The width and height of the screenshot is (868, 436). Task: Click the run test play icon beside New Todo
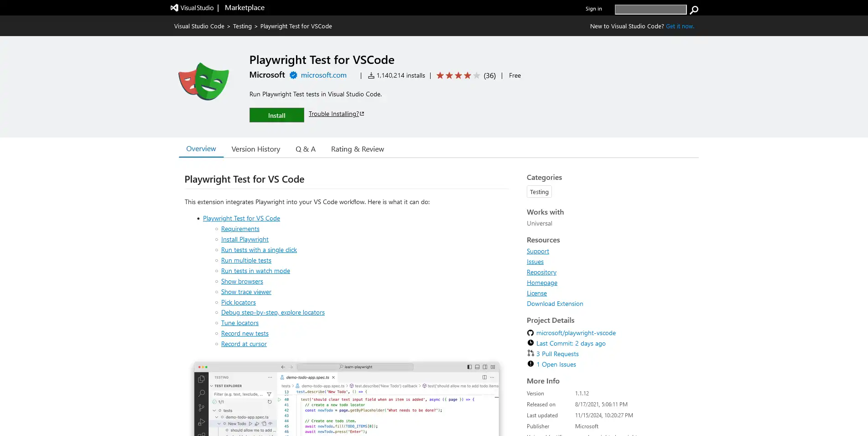pos(250,424)
